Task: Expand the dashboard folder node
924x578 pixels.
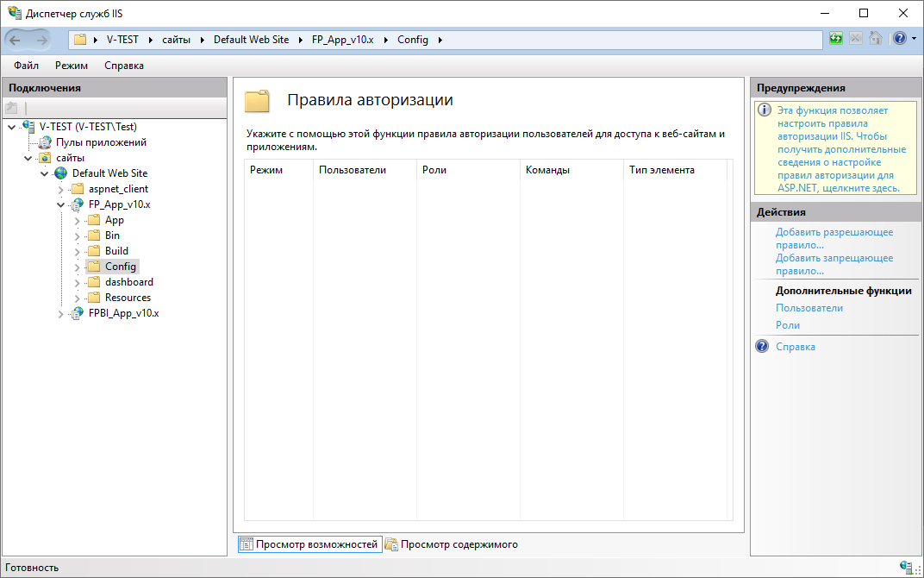Action: 78,282
